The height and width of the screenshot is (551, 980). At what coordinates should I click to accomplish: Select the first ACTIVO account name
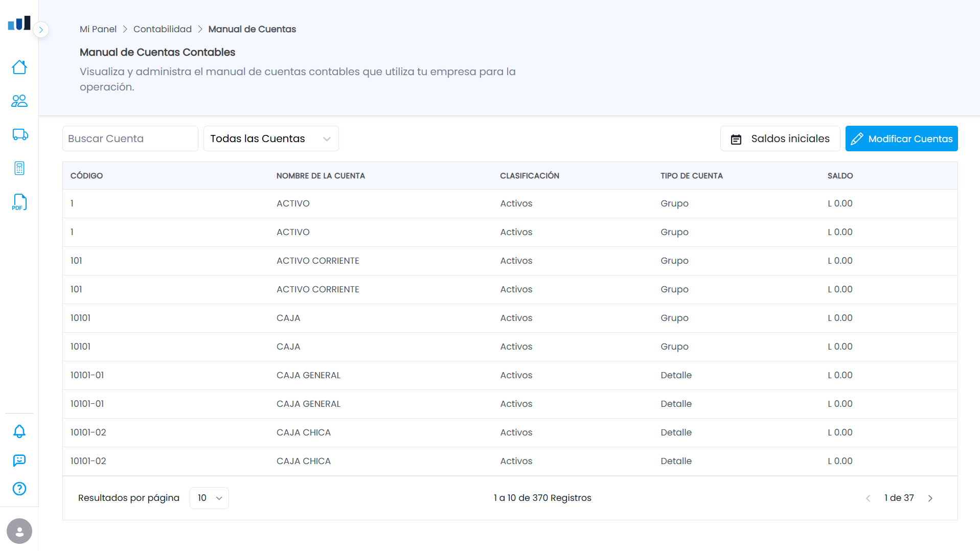coord(293,203)
